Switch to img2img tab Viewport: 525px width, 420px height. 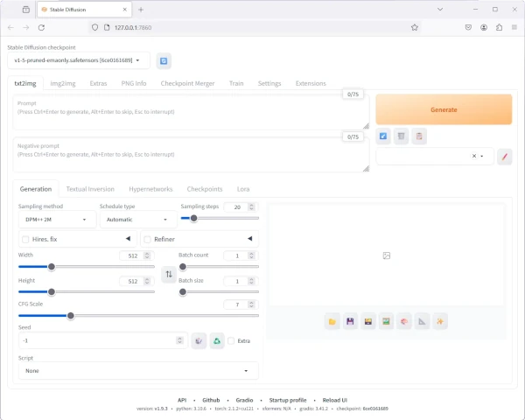tap(63, 83)
